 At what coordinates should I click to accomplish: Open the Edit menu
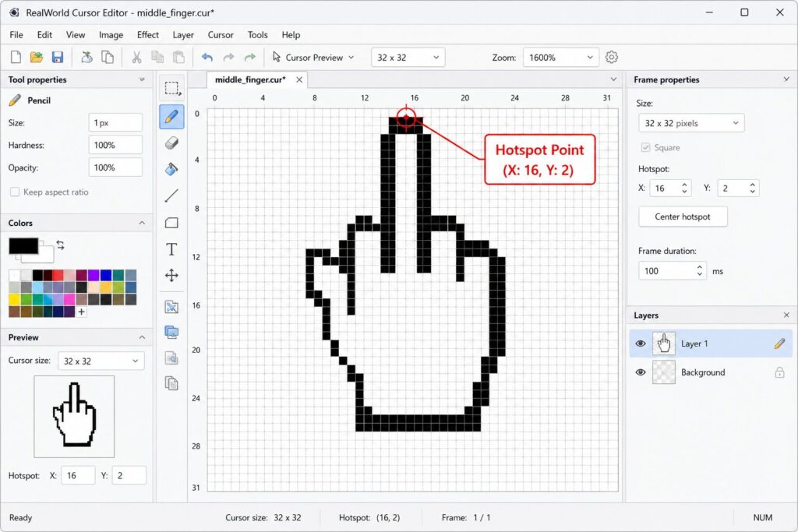coord(44,34)
